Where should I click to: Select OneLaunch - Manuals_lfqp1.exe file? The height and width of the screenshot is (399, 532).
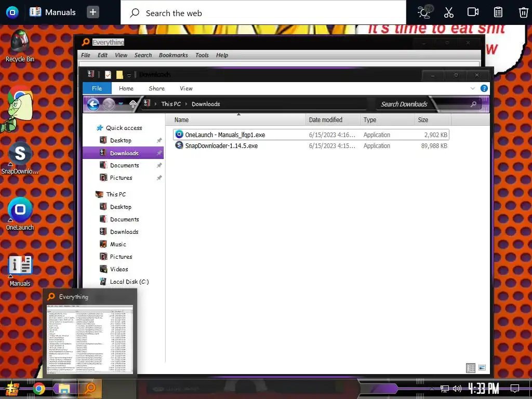coord(311,135)
